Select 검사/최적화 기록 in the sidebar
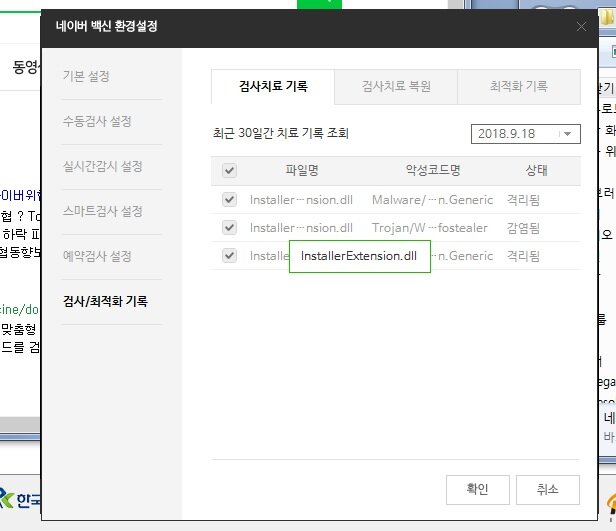 tap(105, 301)
